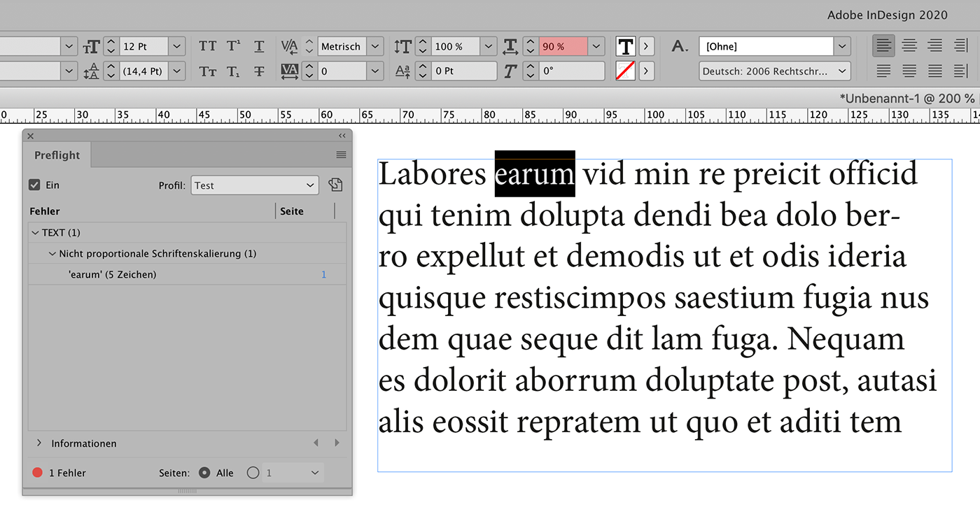Open the Profil Test dropdown
The width and height of the screenshot is (980, 514).
point(255,185)
